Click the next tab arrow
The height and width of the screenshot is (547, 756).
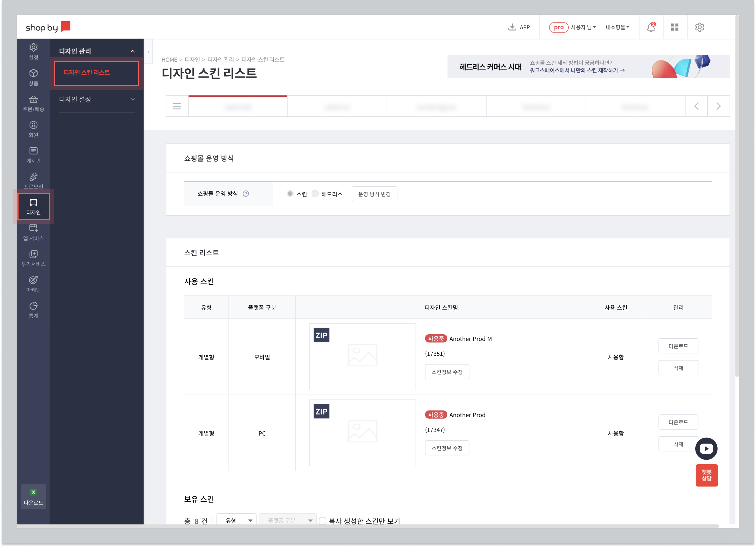pyautogui.click(x=718, y=106)
